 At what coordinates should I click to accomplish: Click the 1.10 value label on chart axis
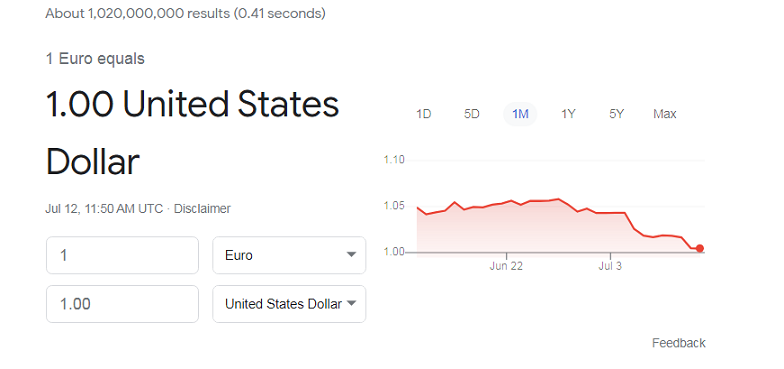tap(394, 160)
